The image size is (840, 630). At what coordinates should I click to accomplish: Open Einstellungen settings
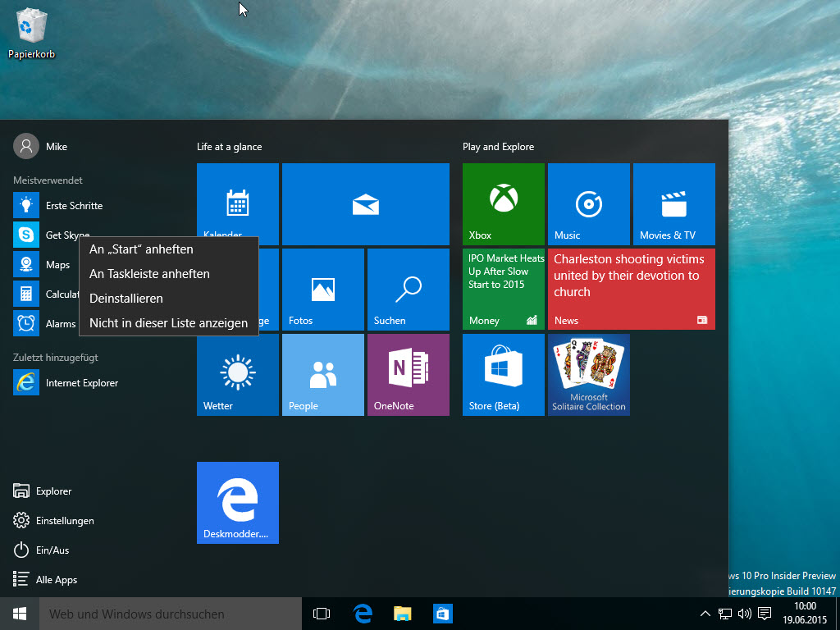point(53,520)
